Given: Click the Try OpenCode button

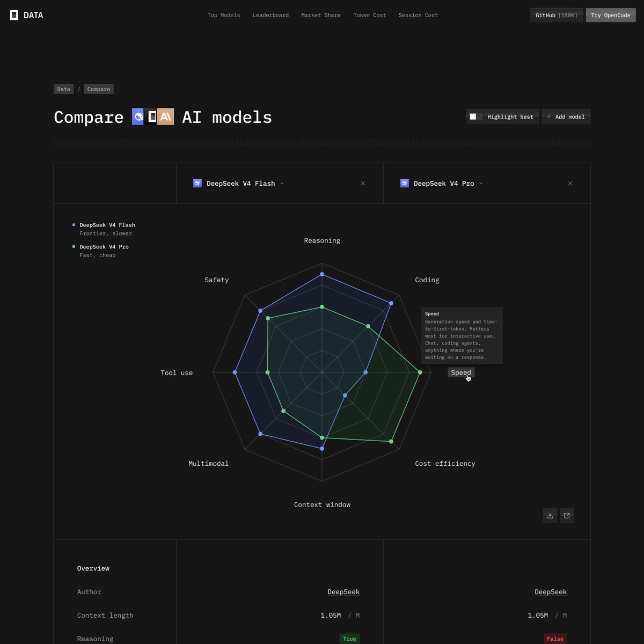Looking at the screenshot, I should [611, 15].
